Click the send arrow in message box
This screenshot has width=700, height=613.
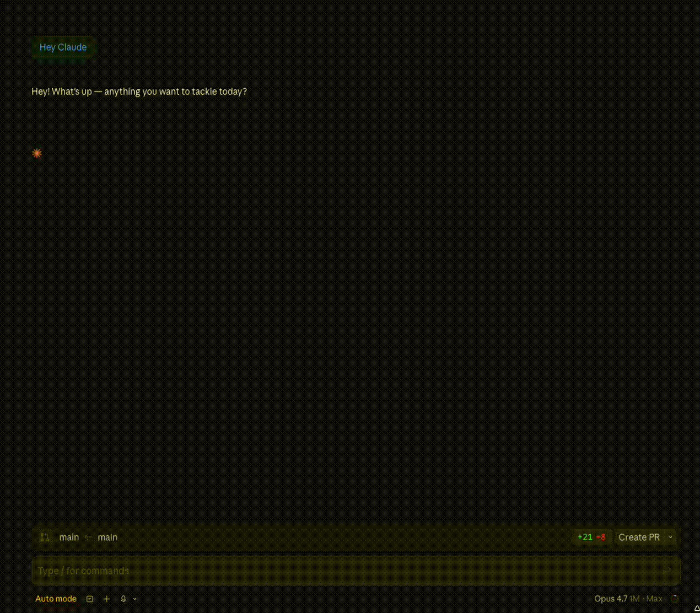pos(666,571)
